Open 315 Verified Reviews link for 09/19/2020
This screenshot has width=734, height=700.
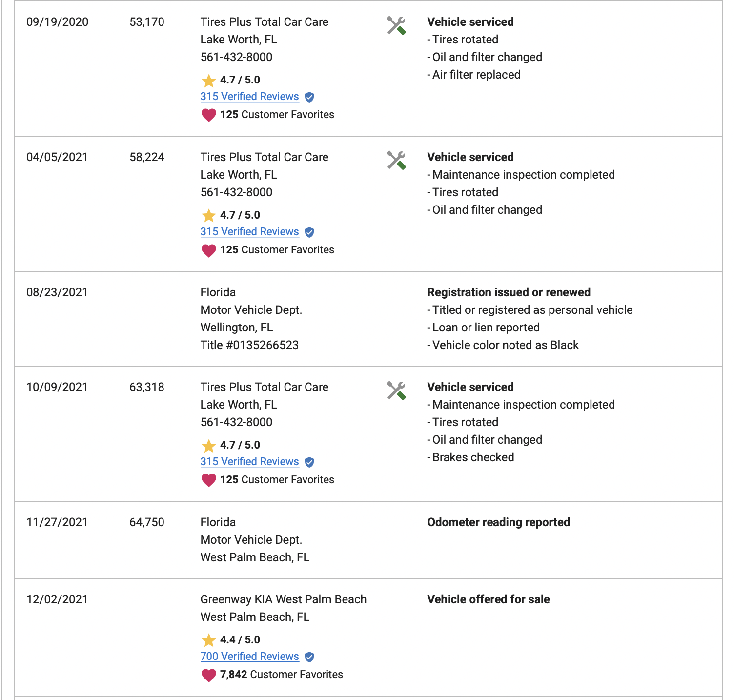tap(249, 97)
